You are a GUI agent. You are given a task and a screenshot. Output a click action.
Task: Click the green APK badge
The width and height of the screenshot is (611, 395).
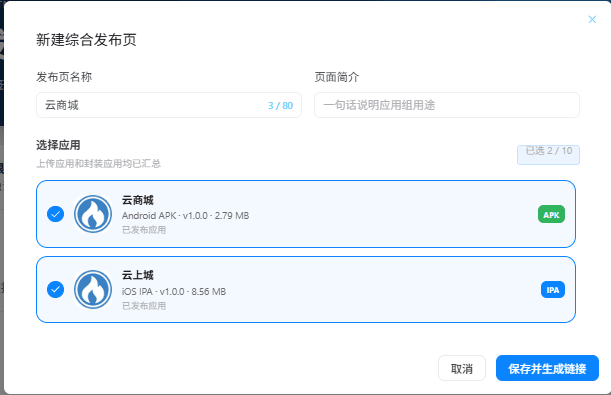pos(551,214)
